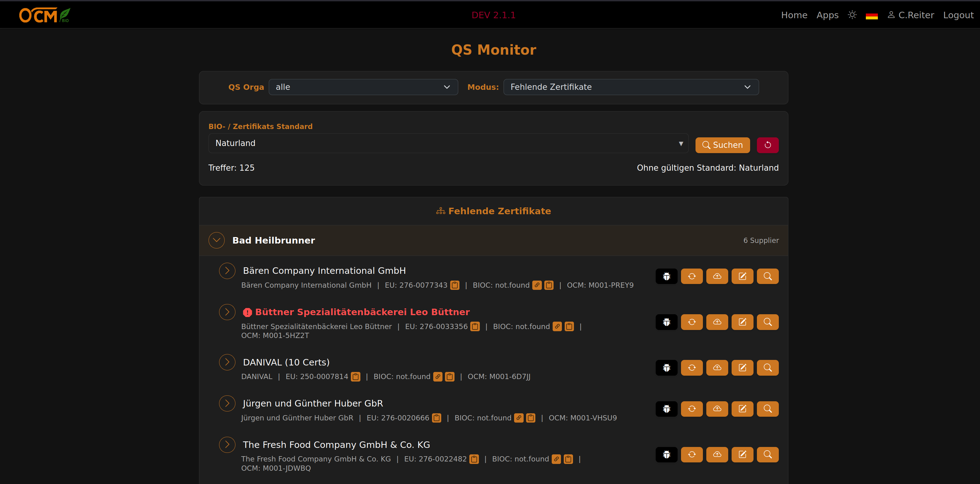Click search icon for Huber GbR row
Image resolution: width=980 pixels, height=484 pixels.
click(767, 409)
